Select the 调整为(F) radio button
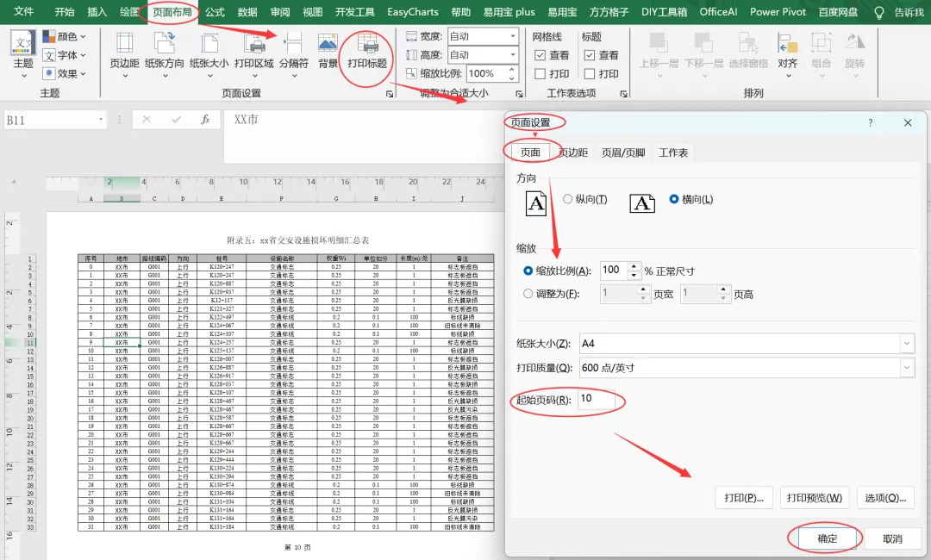The height and width of the screenshot is (560, 931). point(528,294)
